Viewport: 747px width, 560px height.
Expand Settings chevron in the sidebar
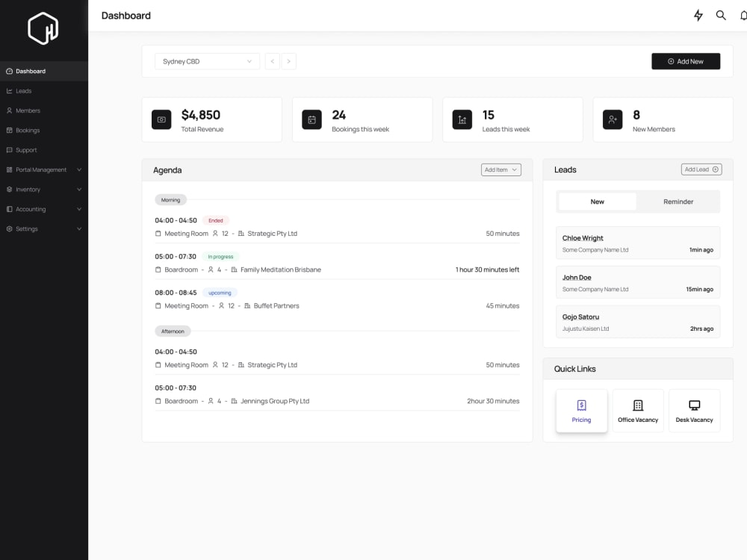pos(79,229)
